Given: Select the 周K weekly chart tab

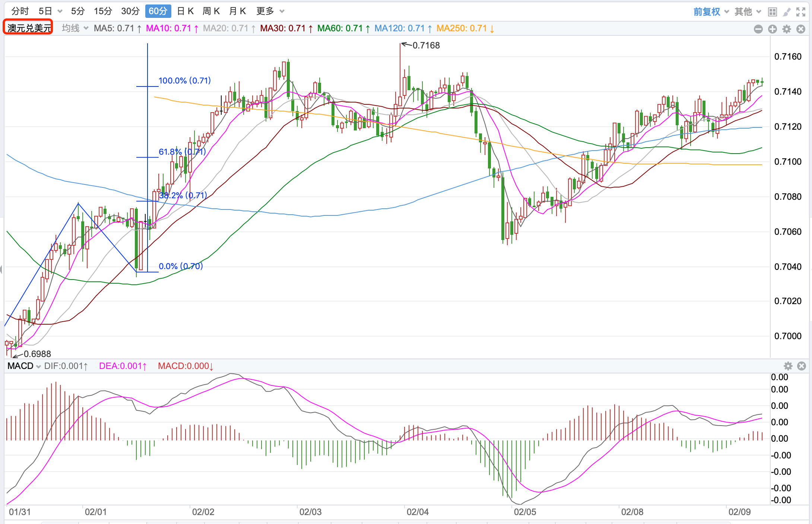Looking at the screenshot, I should [211, 11].
